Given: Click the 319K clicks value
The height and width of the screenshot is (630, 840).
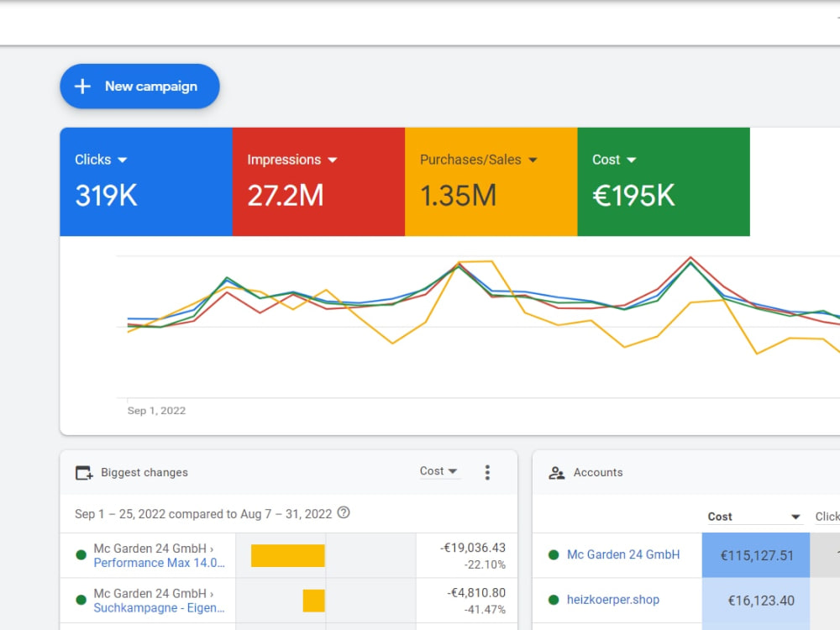Looking at the screenshot, I should point(106,196).
